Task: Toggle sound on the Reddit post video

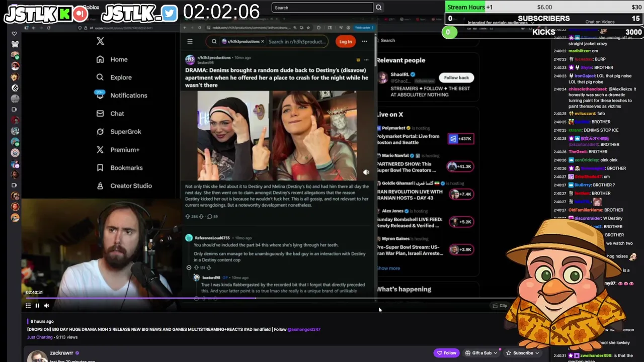Action: [366, 172]
